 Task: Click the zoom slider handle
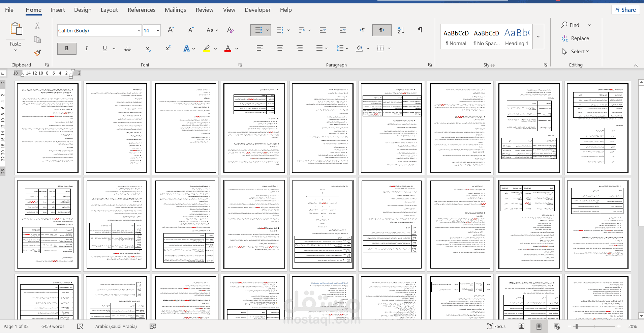tap(577, 326)
